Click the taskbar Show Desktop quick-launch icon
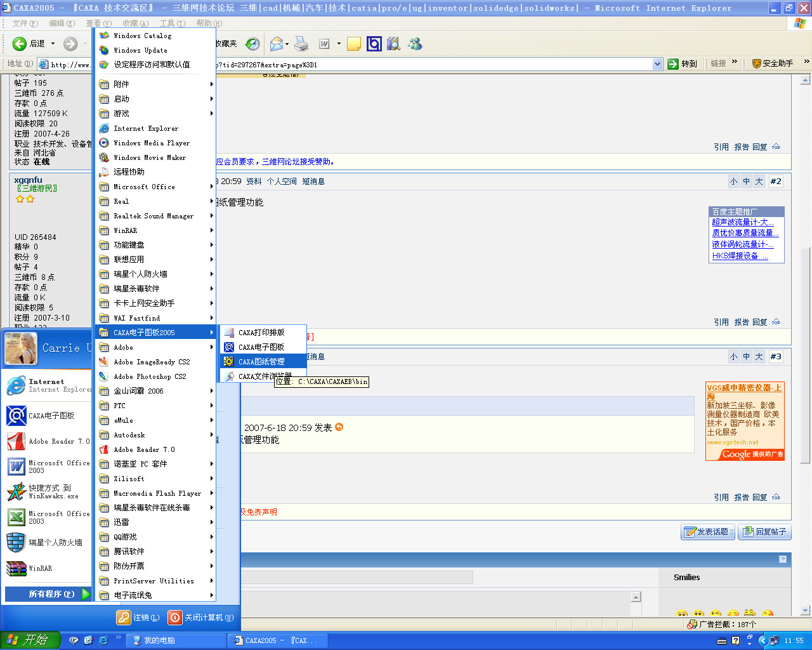Viewport: 812px width, 650px height. click(88, 640)
